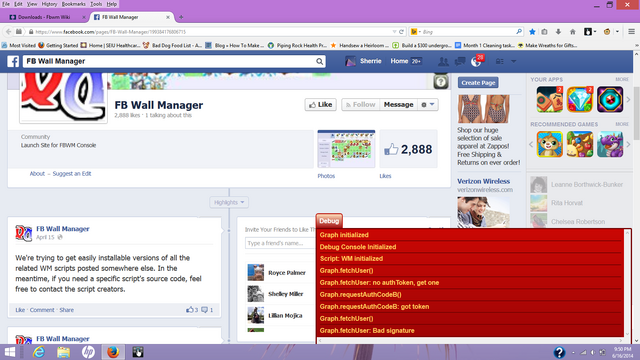Open new tab with plus button
Image resolution: width=640 pixels, height=360 pixels.
click(x=181, y=17)
